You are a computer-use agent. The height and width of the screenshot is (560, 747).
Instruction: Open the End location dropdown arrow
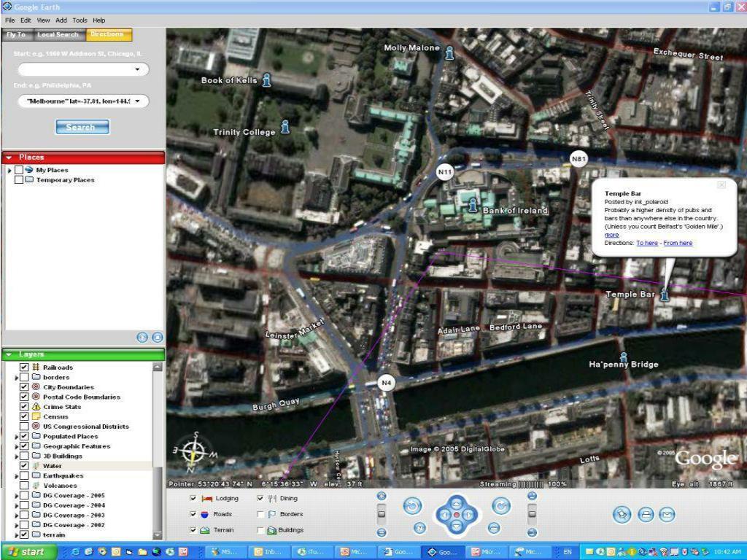click(x=137, y=101)
